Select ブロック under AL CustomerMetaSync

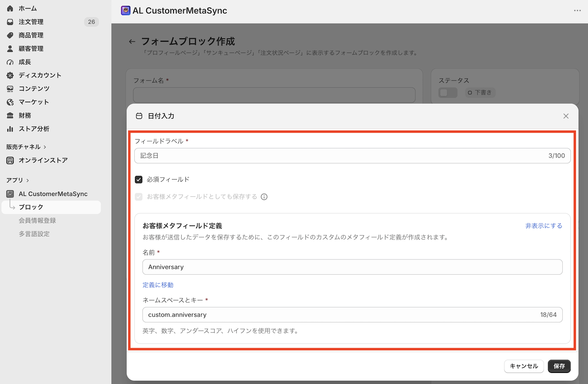tap(51, 207)
